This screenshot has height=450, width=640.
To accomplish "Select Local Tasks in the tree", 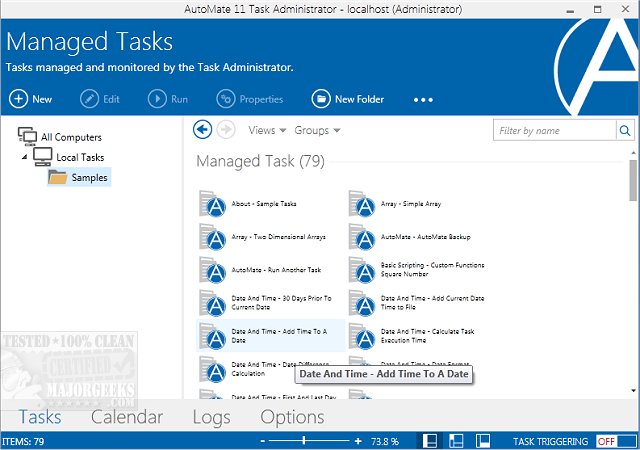I will pos(80,157).
